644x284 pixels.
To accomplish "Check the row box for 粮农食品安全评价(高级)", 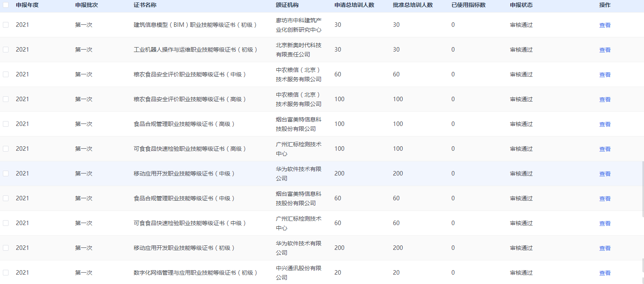I will 6,99.
